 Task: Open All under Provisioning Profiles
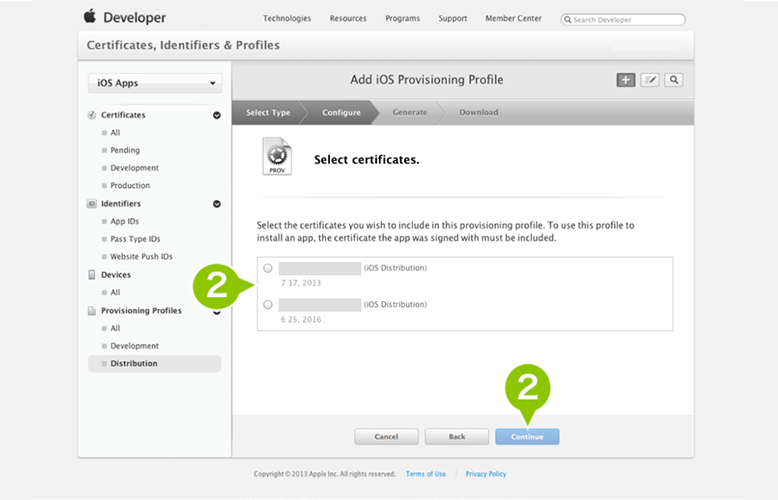pos(115,328)
